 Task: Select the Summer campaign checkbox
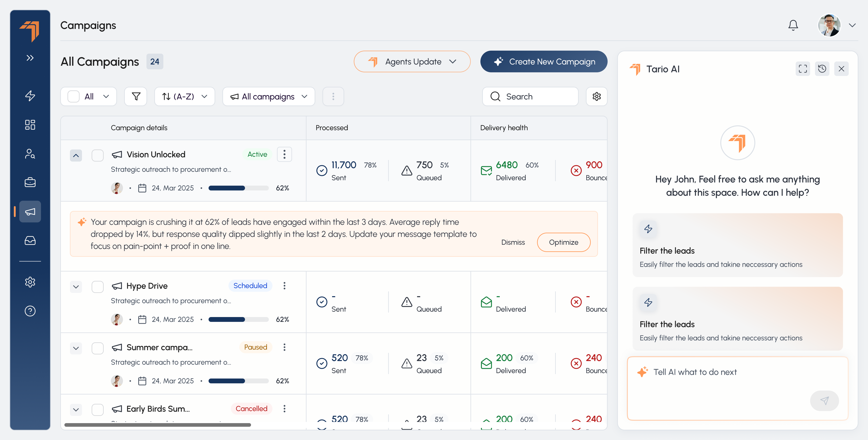coord(98,348)
